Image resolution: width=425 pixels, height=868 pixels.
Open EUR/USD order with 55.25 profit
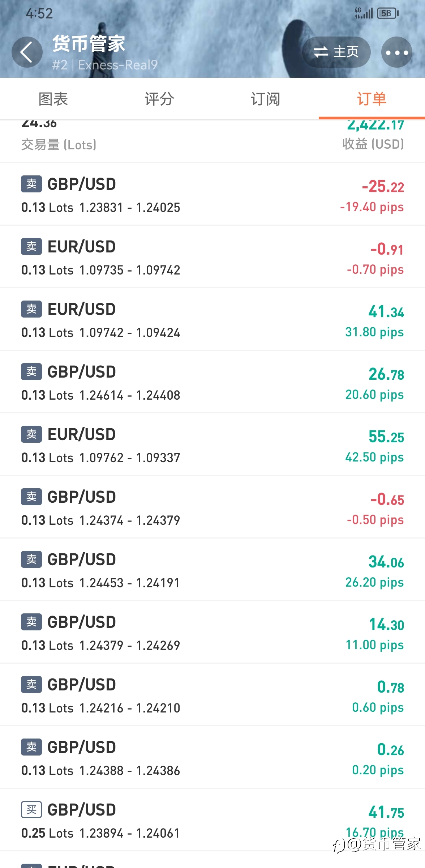click(x=212, y=444)
